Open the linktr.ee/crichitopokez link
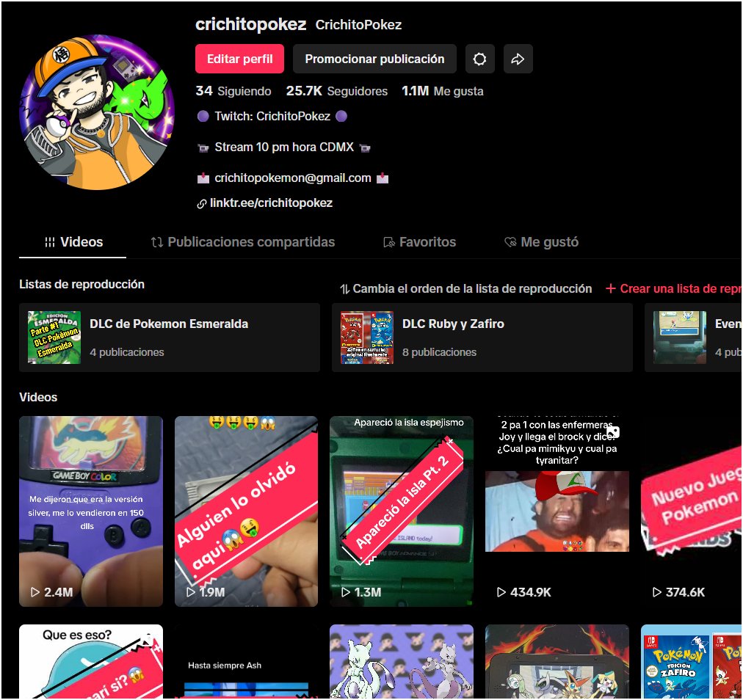The width and height of the screenshot is (743, 700). tap(271, 203)
